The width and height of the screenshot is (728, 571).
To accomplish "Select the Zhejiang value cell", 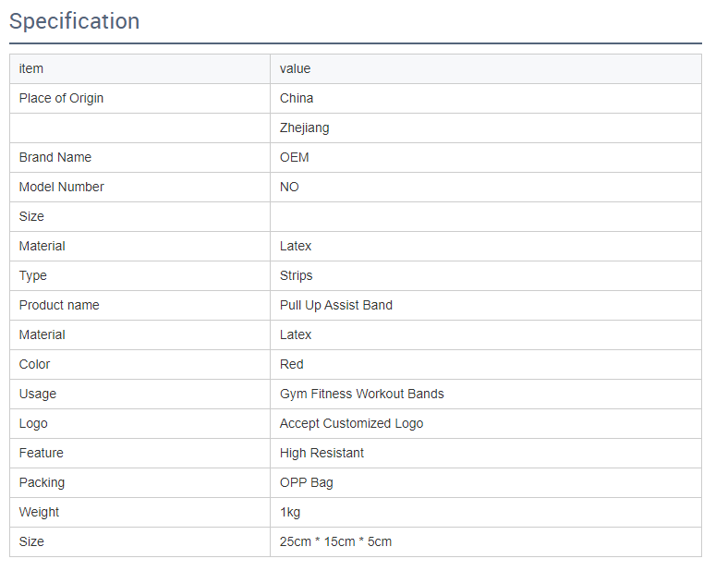I will point(304,128).
